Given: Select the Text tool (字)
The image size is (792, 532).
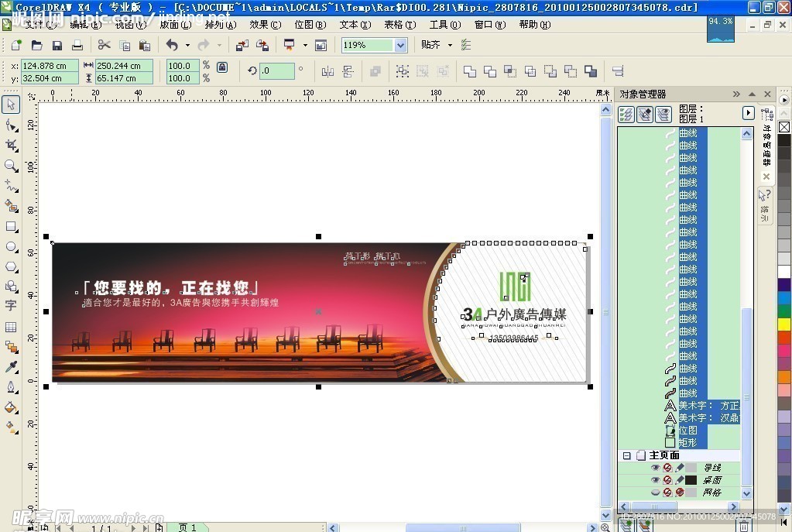Looking at the screenshot, I should coord(11,306).
